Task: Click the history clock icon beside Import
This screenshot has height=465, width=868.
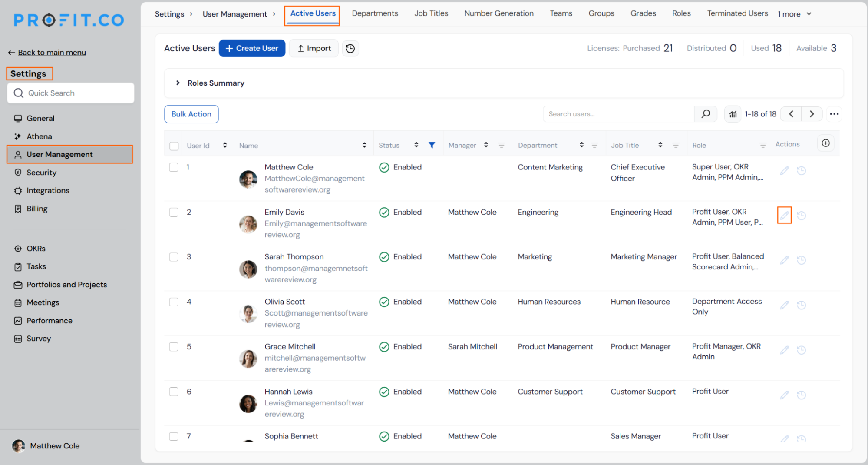Action: [350, 48]
